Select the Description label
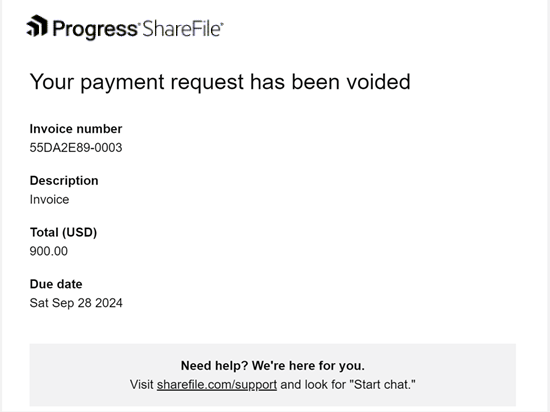This screenshot has height=412, width=550. [64, 181]
